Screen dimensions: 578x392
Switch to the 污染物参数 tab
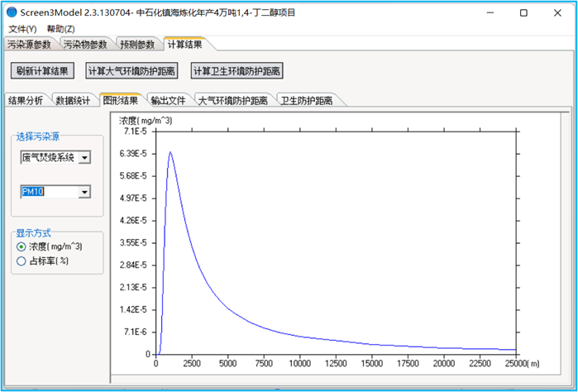click(x=85, y=45)
